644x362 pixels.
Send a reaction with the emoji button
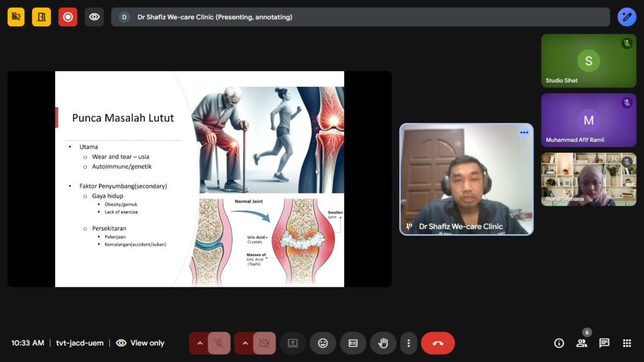323,343
